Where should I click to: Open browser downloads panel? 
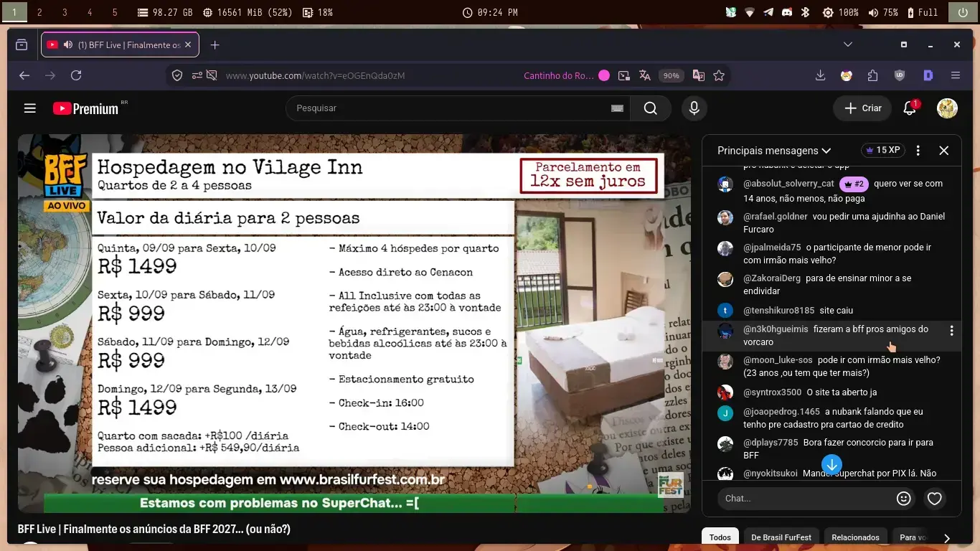pos(821,75)
